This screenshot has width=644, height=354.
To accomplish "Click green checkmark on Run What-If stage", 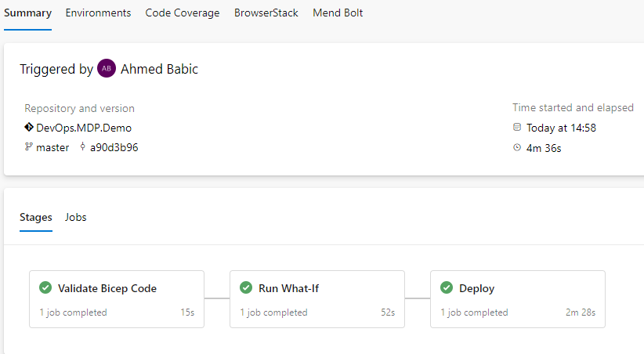I will 246,288.
